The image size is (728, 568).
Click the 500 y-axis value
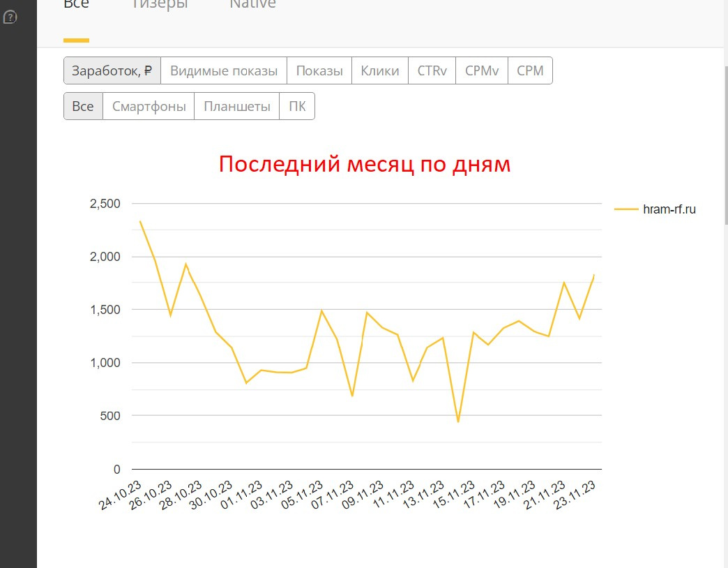pyautogui.click(x=110, y=416)
